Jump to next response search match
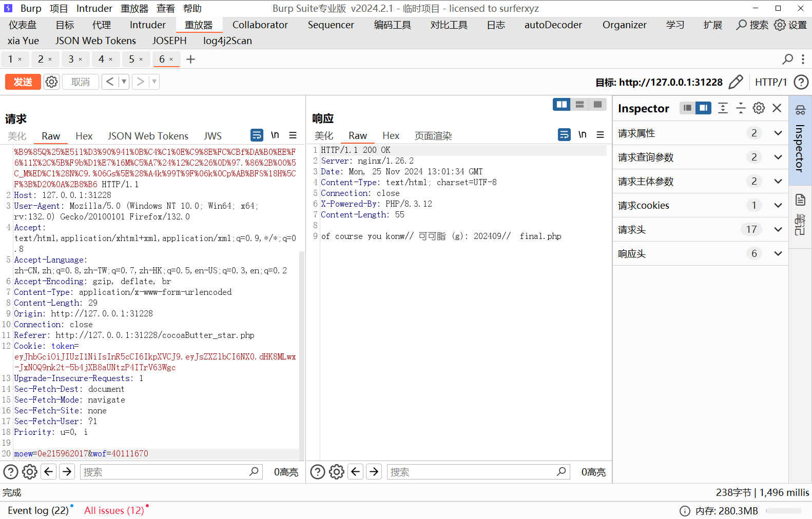 374,471
